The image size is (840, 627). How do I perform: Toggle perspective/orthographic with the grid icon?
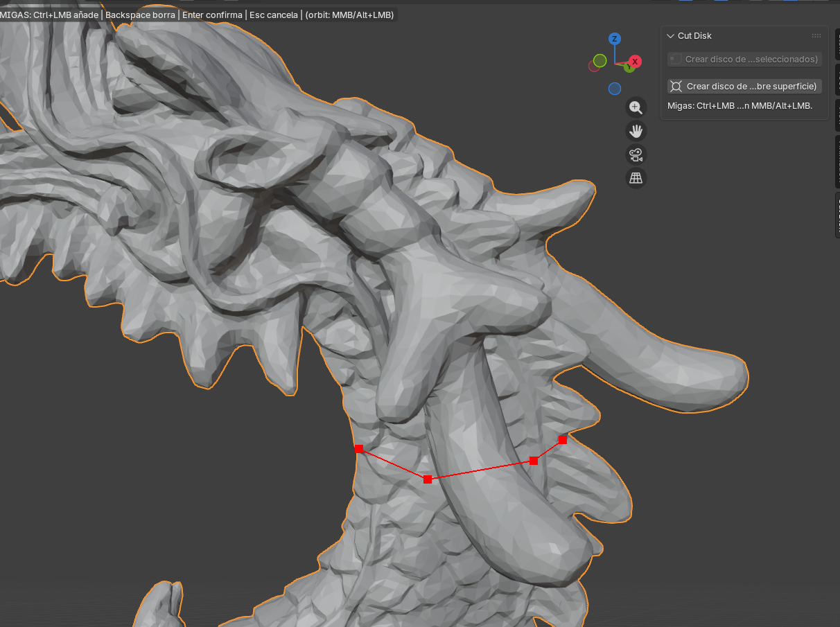tap(636, 178)
